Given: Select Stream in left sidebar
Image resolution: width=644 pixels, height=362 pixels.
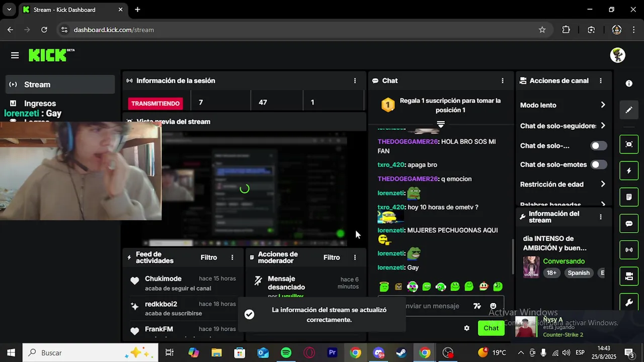Looking at the screenshot, I should pos(60,84).
